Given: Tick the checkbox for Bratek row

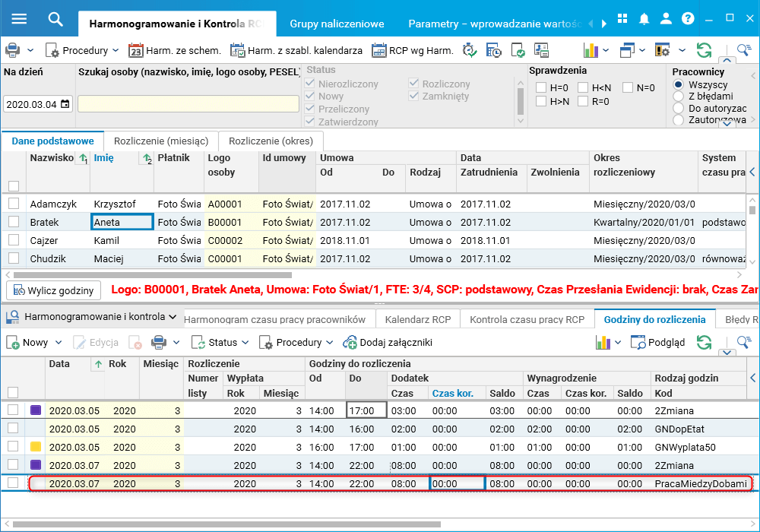Looking at the screenshot, I should tap(14, 222).
